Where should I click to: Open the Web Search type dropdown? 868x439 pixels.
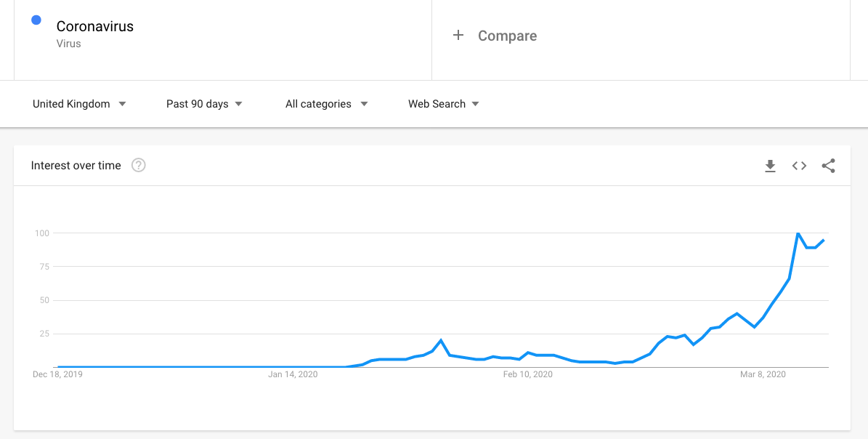pos(444,104)
